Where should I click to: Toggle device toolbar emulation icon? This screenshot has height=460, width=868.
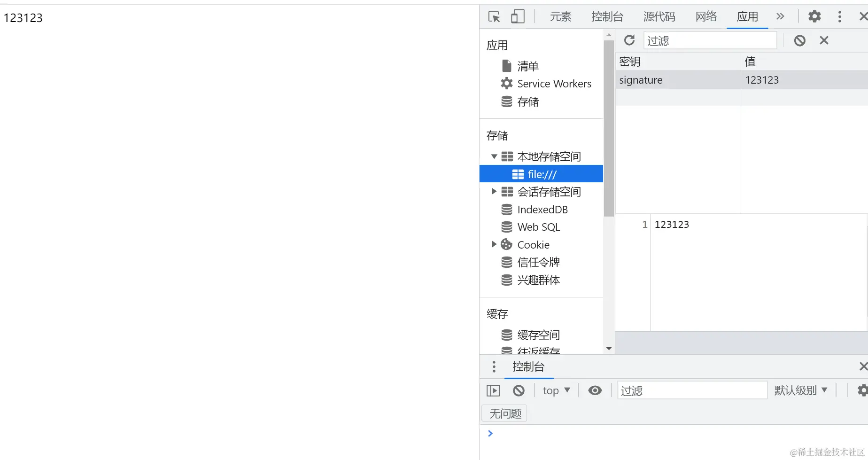point(518,17)
